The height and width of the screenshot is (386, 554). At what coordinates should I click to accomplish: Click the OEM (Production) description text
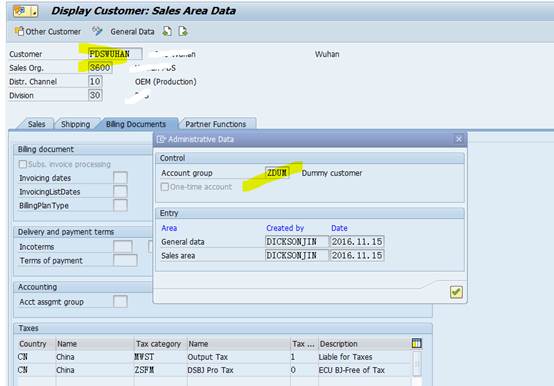[x=166, y=82]
